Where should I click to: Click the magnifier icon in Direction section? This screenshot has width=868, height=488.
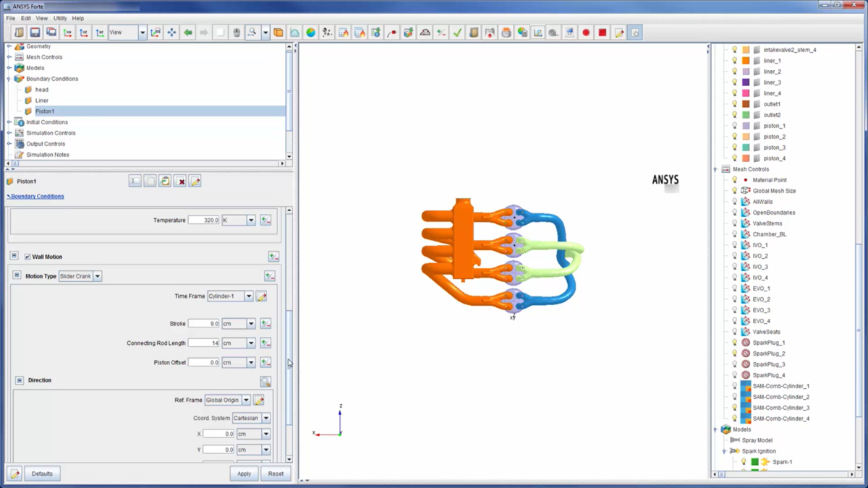pos(265,381)
